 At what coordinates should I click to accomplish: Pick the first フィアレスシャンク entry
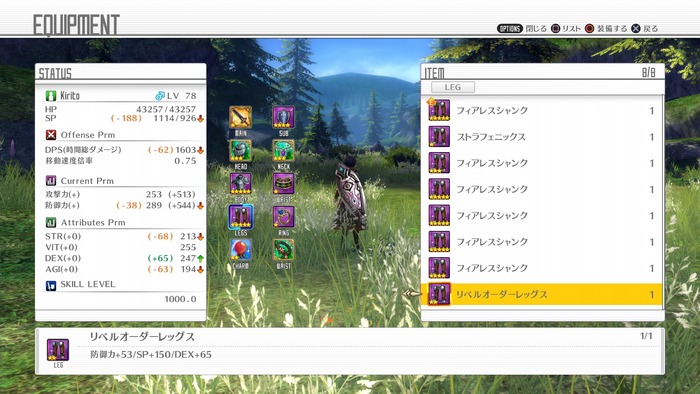(x=541, y=110)
